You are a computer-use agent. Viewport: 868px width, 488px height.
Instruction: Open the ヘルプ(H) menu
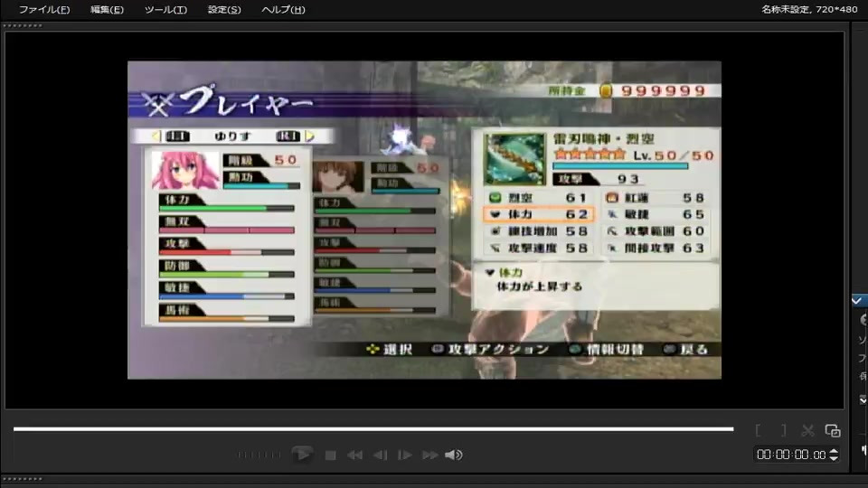283,9
